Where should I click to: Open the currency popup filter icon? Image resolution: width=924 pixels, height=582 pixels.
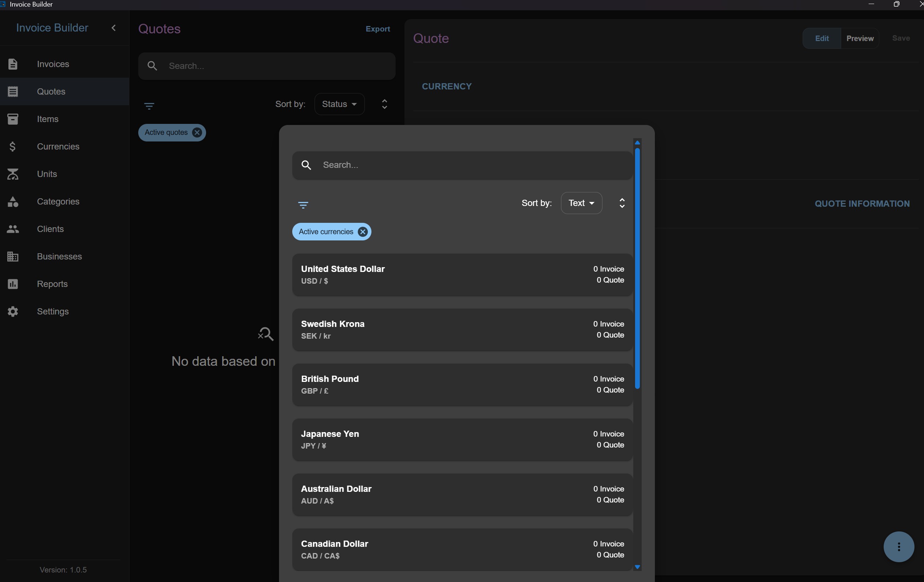[303, 205]
